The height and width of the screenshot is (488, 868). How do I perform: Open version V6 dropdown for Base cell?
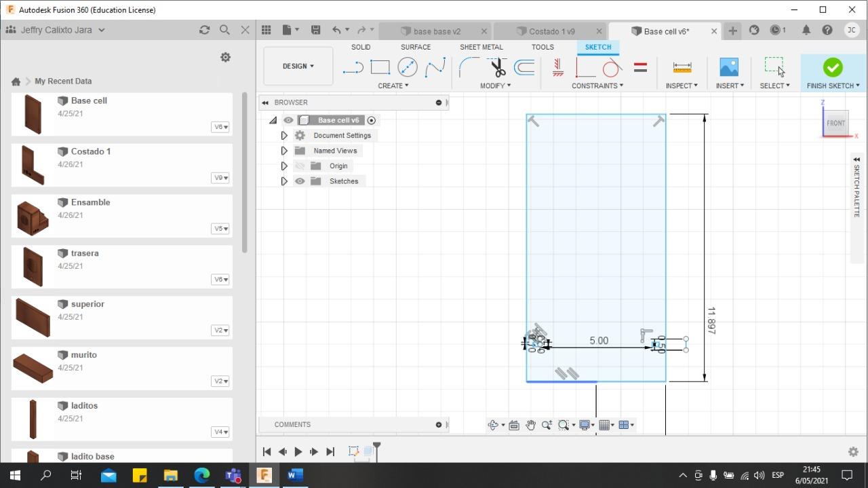pos(220,127)
